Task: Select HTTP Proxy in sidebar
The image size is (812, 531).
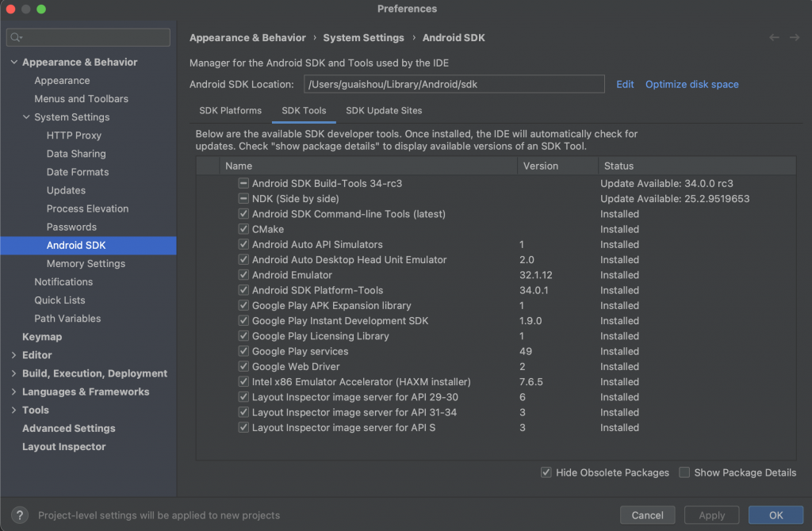Action: click(x=74, y=136)
